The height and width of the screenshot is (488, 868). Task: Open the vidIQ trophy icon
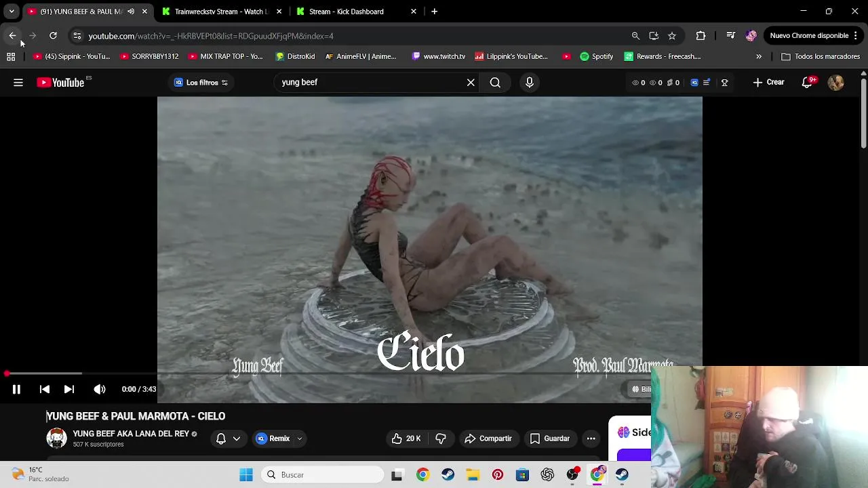coord(724,83)
